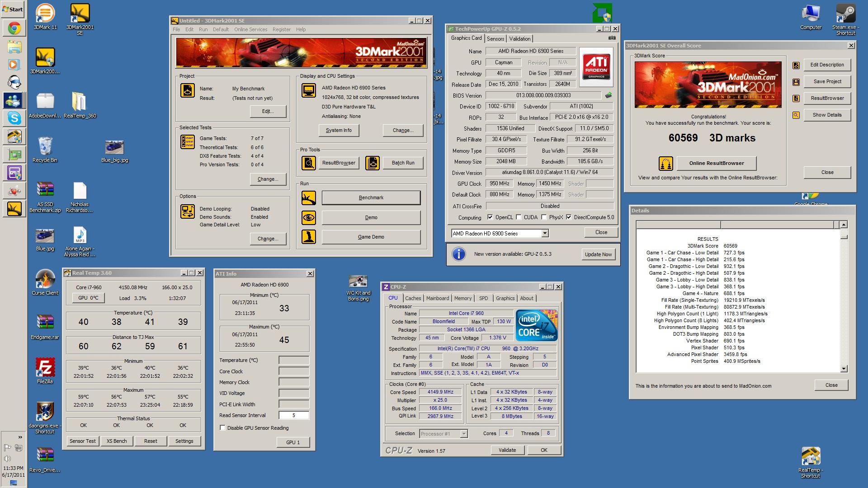Switch to the Validation tab in GPU-Z
The image size is (868, 488).
520,39
